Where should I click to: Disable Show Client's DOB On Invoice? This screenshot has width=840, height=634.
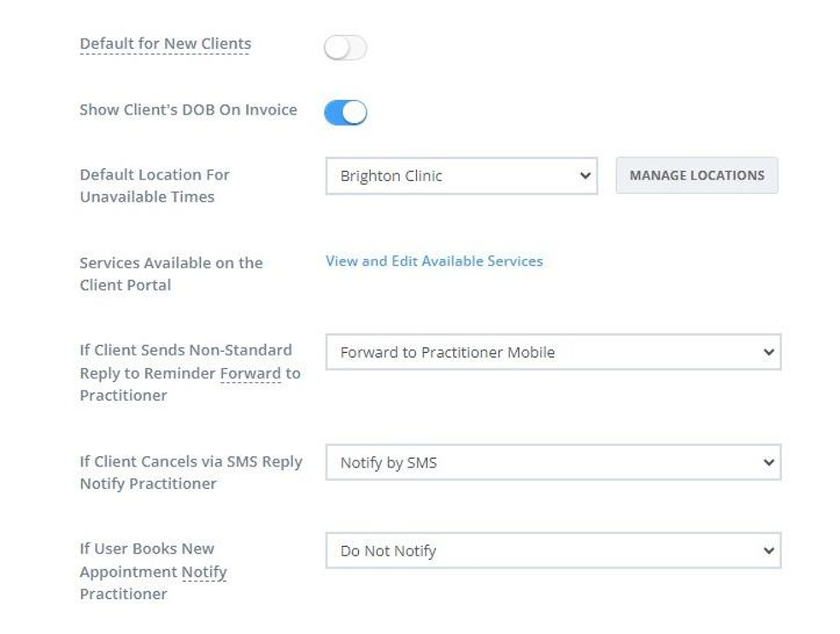(x=345, y=112)
